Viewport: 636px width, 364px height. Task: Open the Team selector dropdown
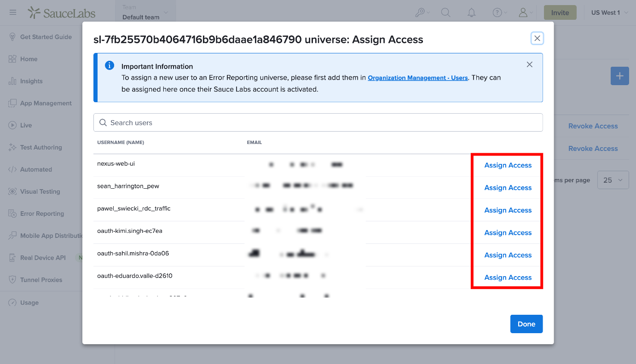click(145, 12)
